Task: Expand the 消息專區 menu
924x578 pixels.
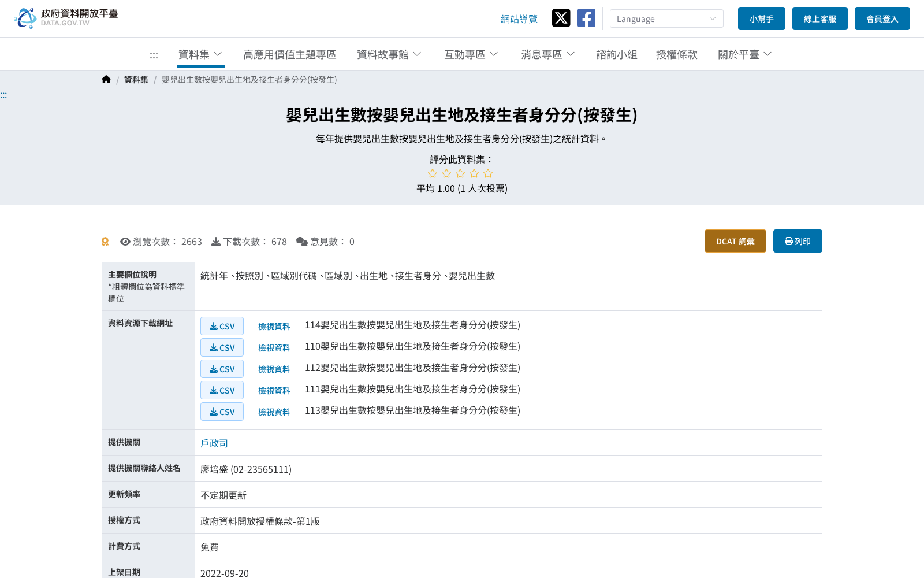Action: pos(548,54)
